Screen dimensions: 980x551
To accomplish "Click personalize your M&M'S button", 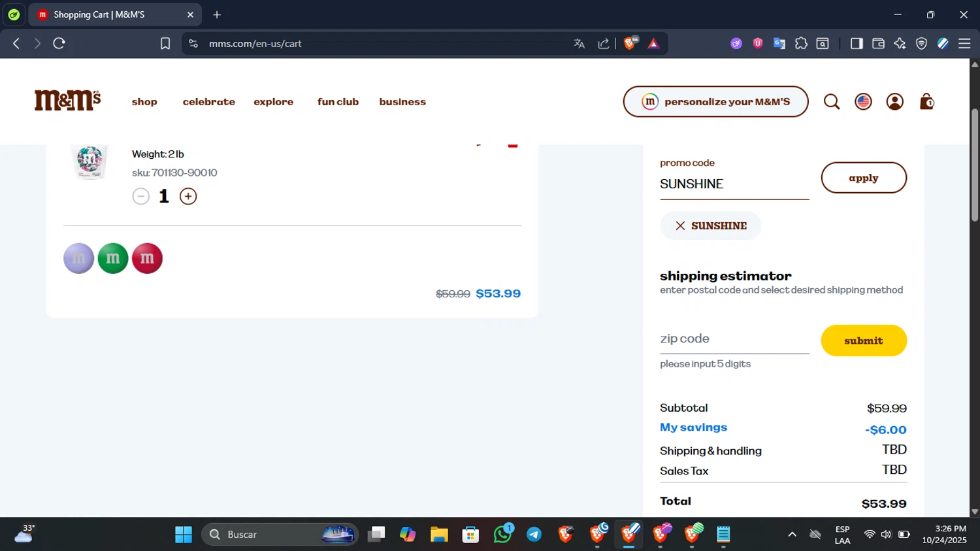I will coord(715,101).
